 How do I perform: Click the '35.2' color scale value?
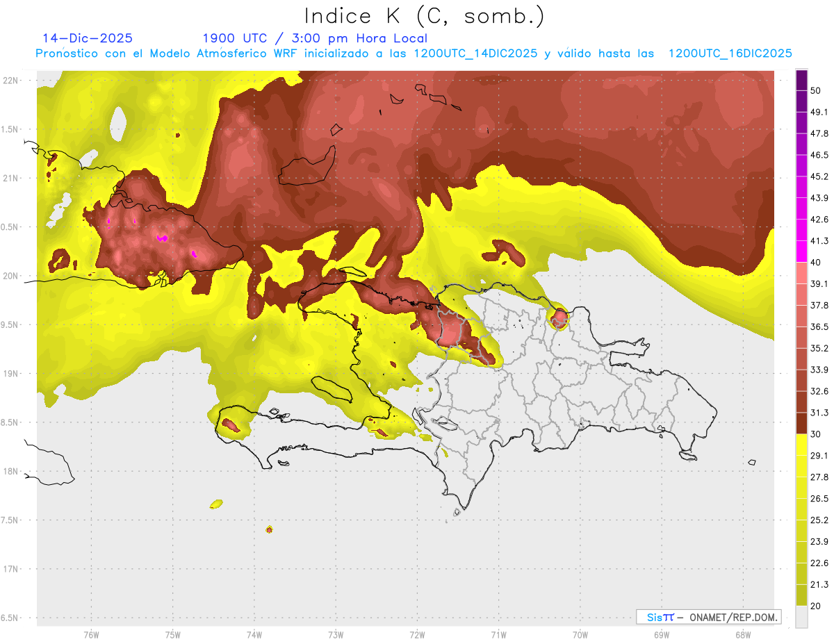pyautogui.click(x=819, y=348)
